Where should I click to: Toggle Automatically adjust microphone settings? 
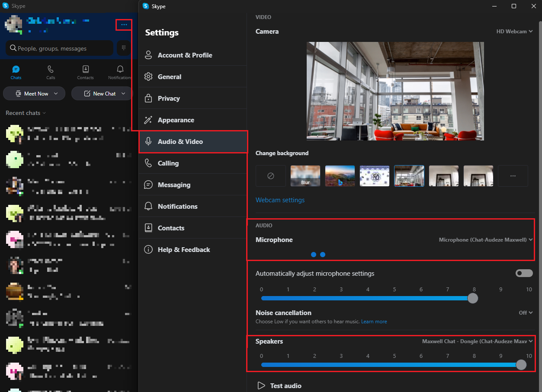(x=524, y=274)
